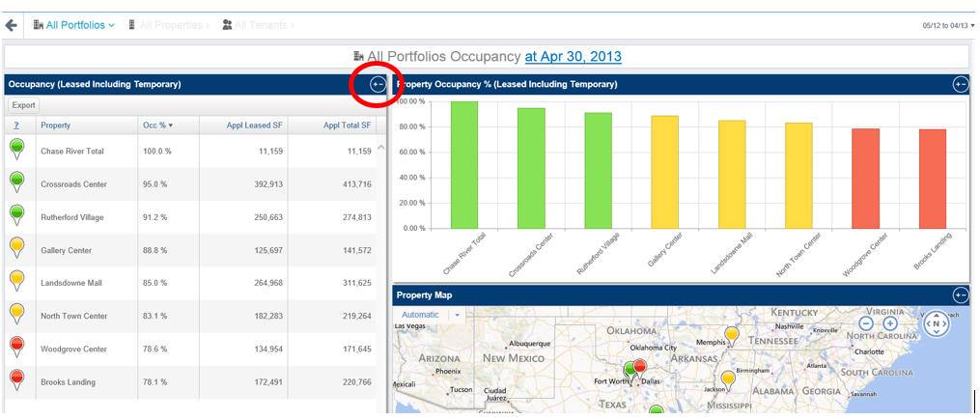The image size is (980, 420).
Task: Sort by Appl Total SF column
Action: tap(347, 126)
